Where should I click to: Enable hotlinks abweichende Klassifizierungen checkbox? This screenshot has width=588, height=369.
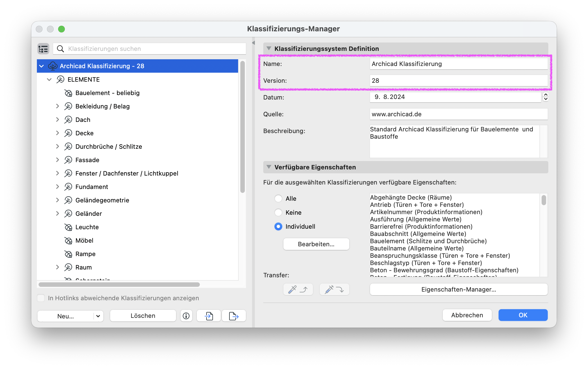point(41,298)
